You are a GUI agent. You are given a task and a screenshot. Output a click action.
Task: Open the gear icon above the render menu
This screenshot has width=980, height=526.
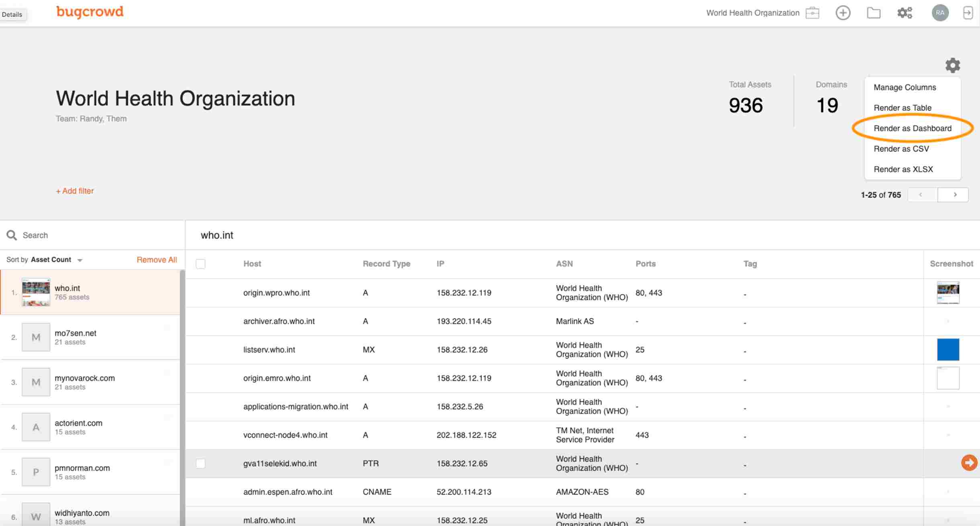[x=952, y=65]
